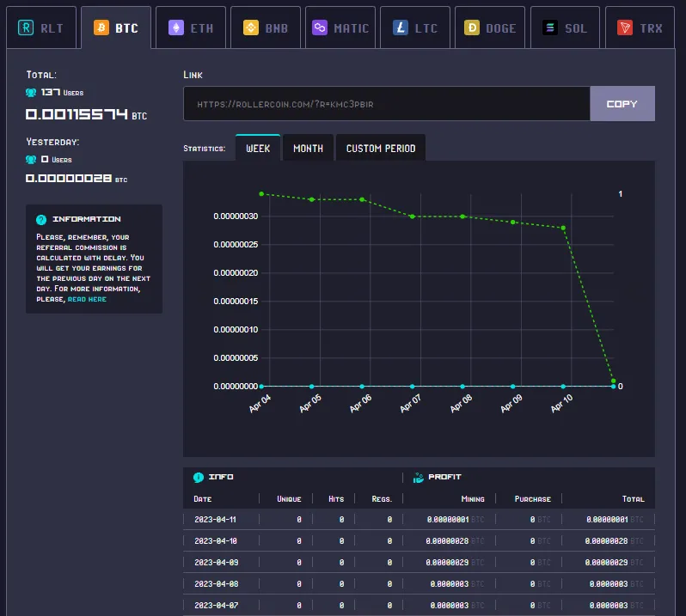
Task: Open the TRX currency tab
Action: 640,27
